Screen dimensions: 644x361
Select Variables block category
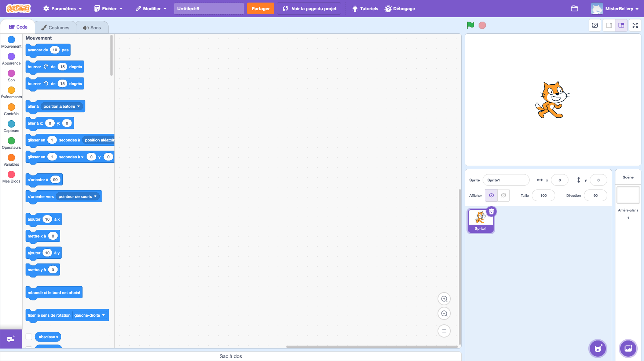11,160
